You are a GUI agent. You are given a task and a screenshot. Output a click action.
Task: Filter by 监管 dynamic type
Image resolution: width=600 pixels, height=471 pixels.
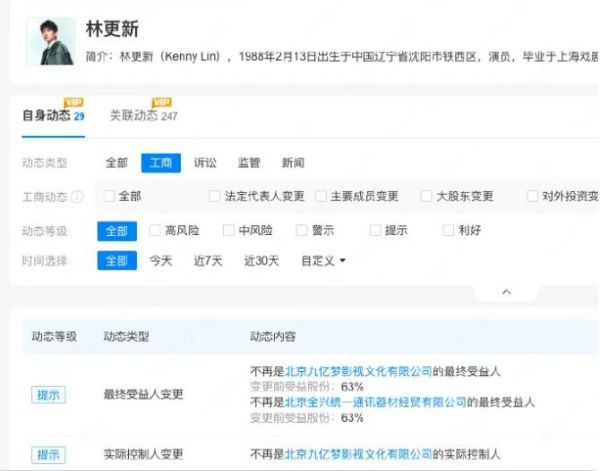coord(249,163)
